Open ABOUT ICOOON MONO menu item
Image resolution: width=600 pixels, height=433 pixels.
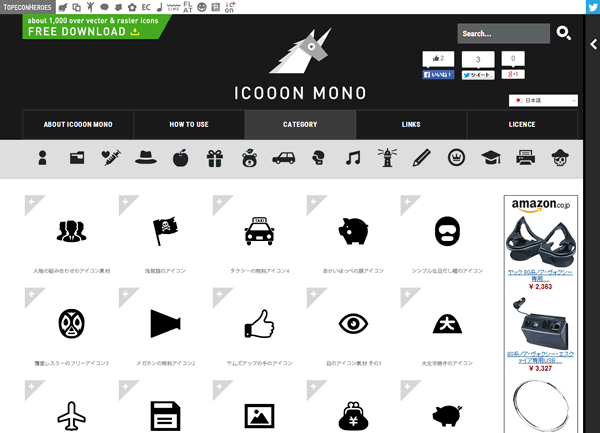tap(78, 124)
